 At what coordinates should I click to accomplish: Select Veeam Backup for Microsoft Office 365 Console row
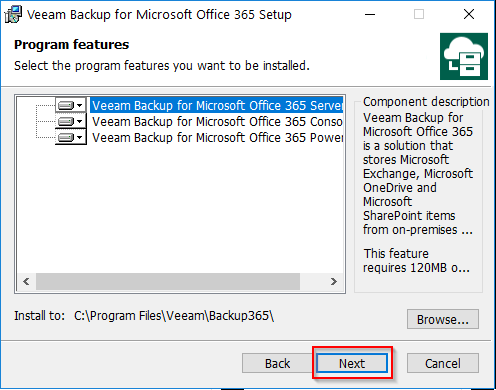(217, 121)
